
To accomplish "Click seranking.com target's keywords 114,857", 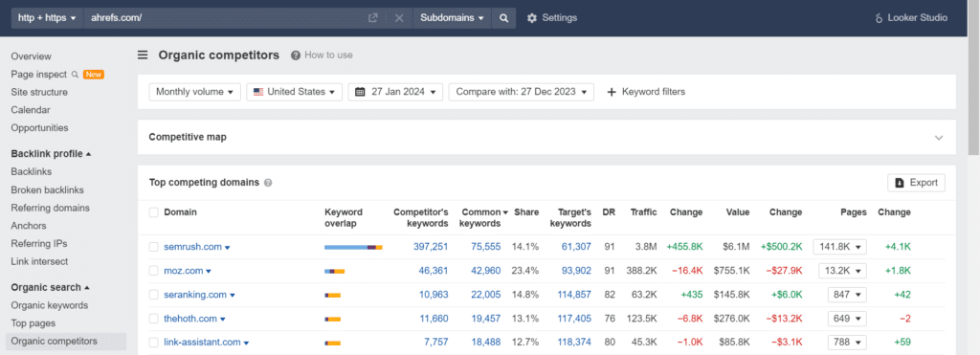I will tap(574, 295).
